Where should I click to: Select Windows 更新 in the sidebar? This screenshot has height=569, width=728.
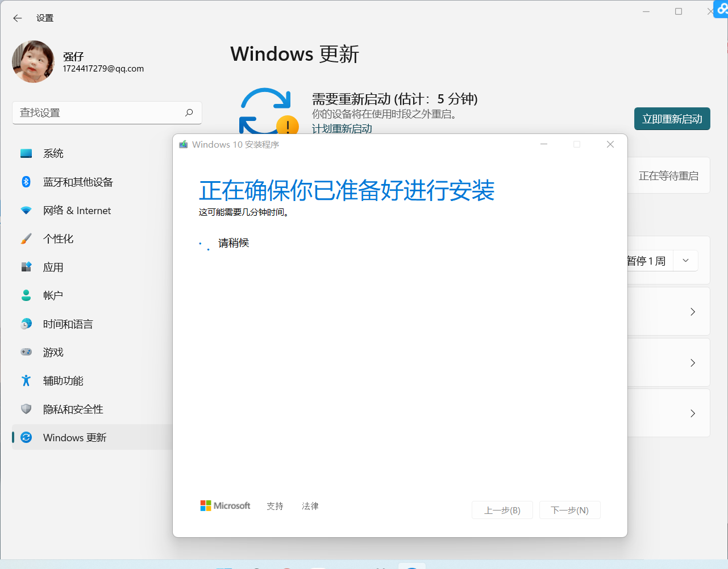74,437
